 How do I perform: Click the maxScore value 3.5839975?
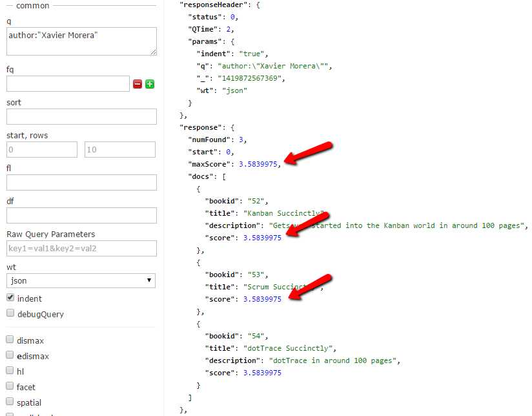(x=258, y=164)
